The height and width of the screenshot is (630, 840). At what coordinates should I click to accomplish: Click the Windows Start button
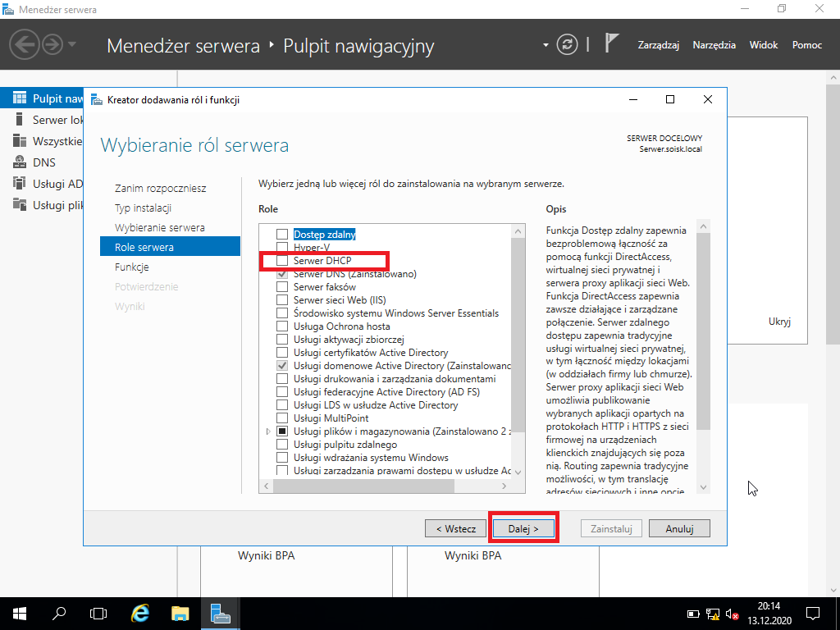tap(20, 614)
